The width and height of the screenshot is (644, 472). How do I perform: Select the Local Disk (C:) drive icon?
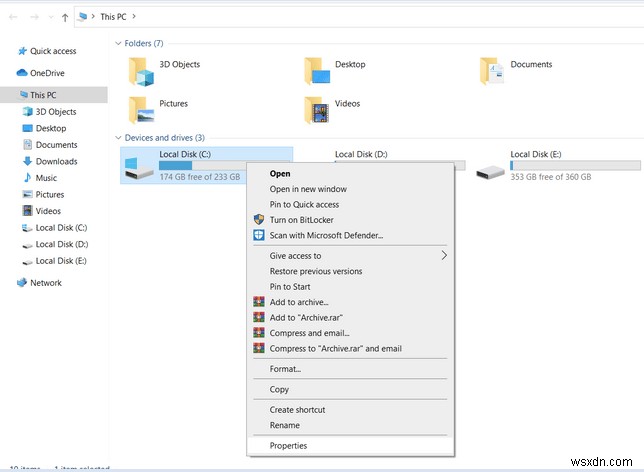[x=139, y=168]
